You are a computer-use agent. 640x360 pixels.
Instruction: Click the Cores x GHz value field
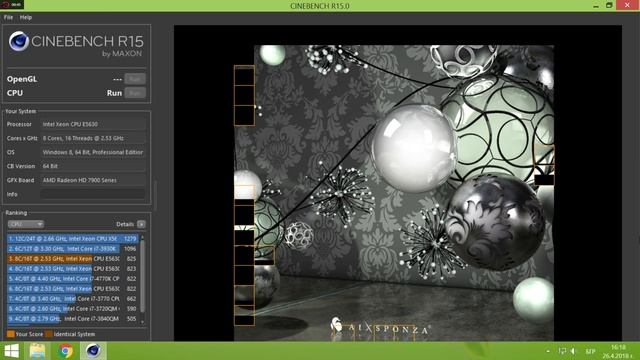pyautogui.click(x=93, y=138)
